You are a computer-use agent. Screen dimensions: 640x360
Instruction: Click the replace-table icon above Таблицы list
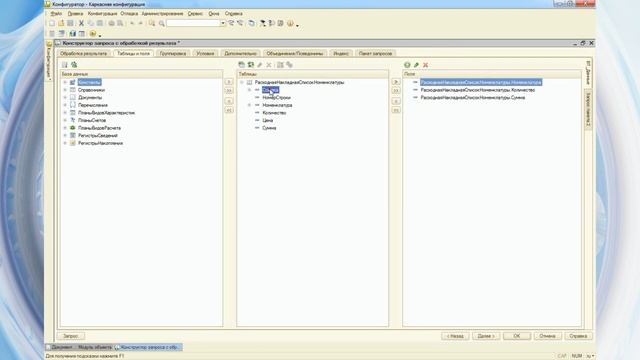251,65
